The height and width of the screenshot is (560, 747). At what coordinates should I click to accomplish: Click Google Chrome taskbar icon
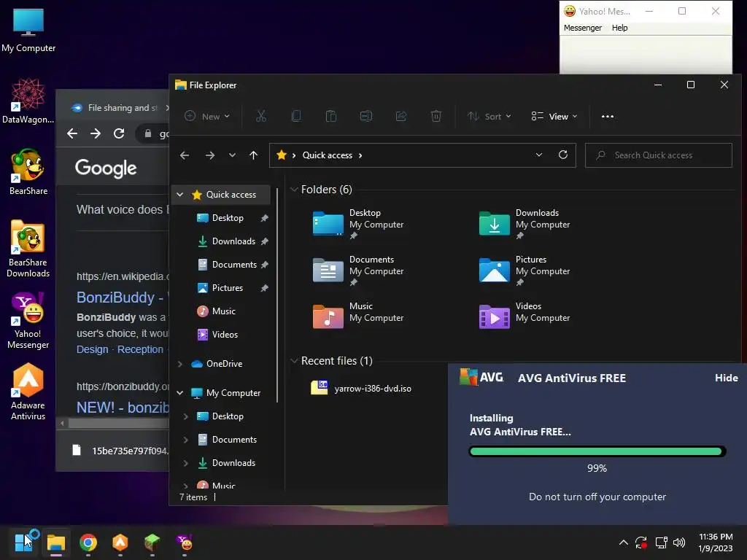pos(88,542)
